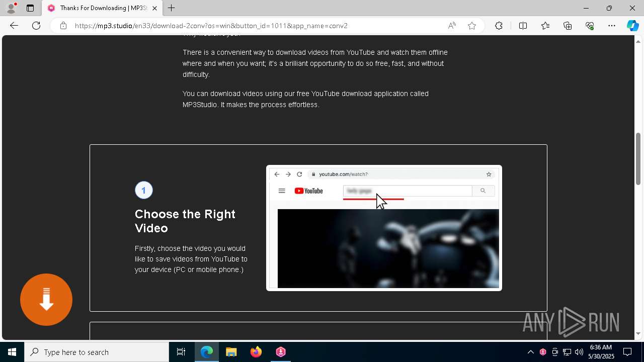Open File Explorer from taskbar
Viewport: 644px width, 362px height.
coord(231,352)
